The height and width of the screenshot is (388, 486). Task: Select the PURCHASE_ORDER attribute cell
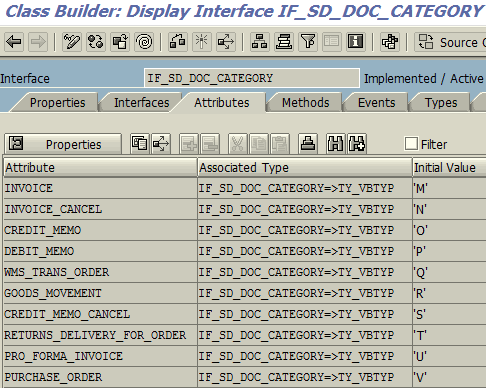(100, 377)
